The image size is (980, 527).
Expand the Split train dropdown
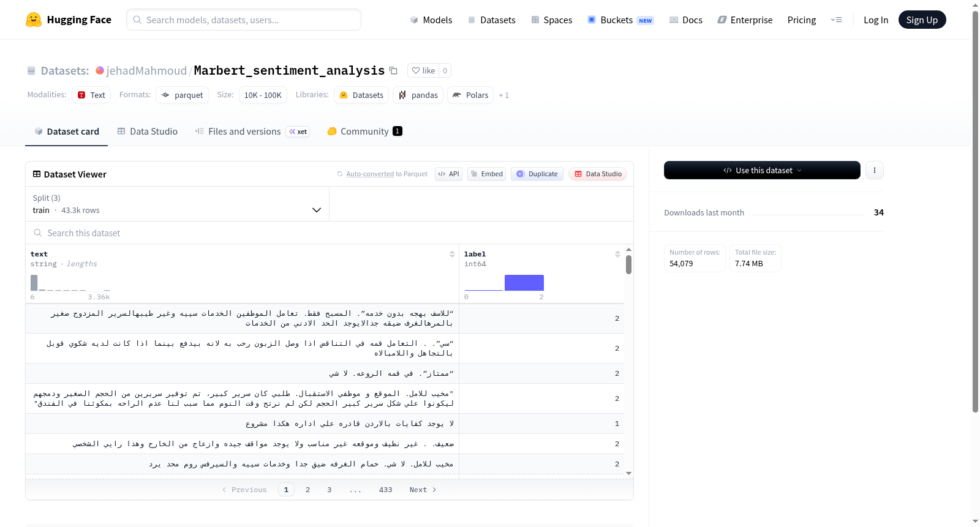[177, 204]
